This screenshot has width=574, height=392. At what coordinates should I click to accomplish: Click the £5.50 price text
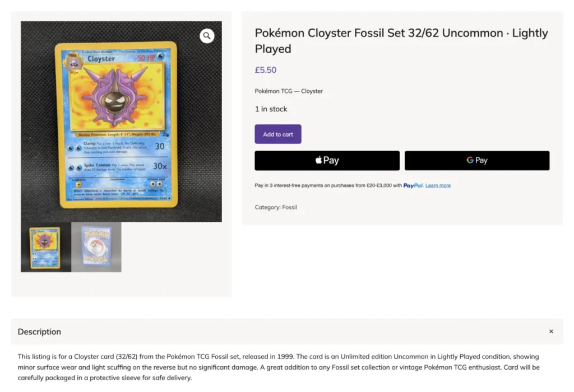pyautogui.click(x=265, y=70)
